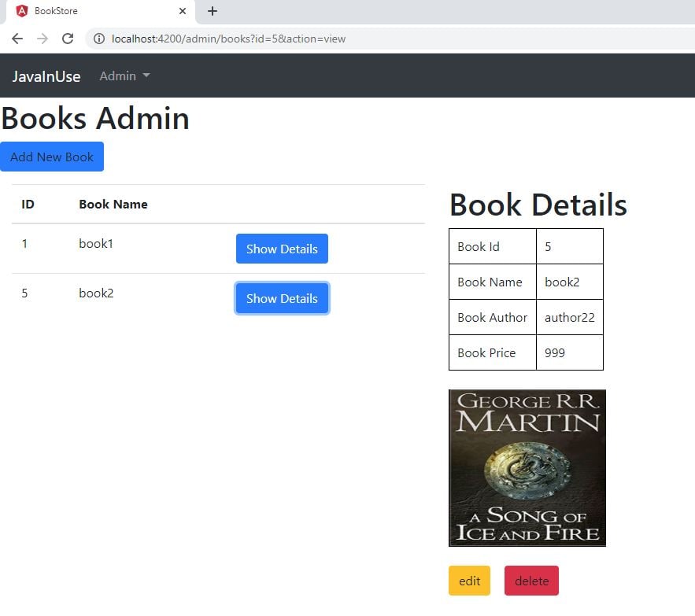695x616 pixels.
Task: Click the Book Details heading
Action: point(538,205)
